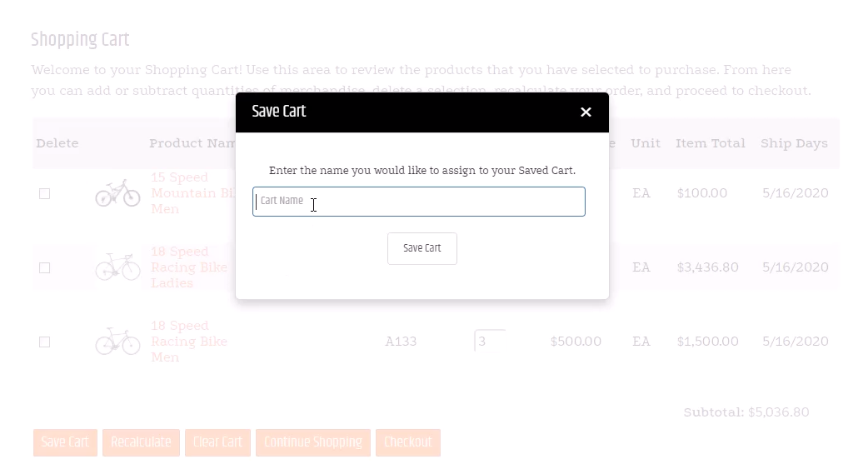Confirm with the dialog's Save Cart button
Screen dimensions: 868x474
422,248
